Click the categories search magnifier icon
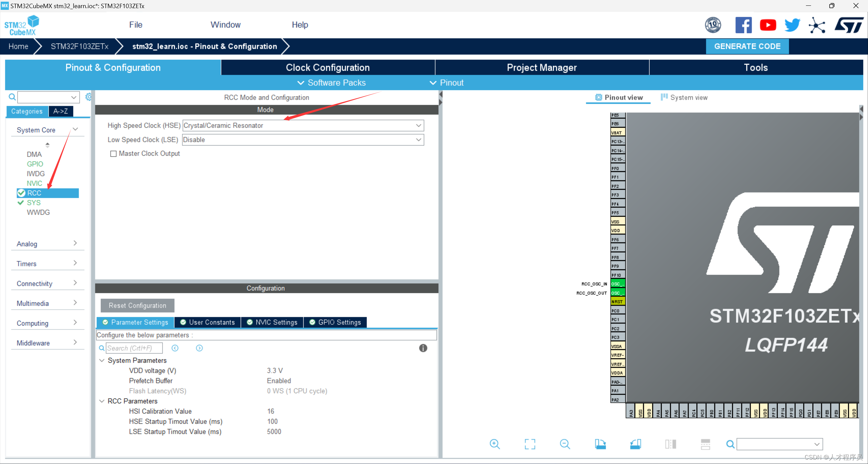868x464 pixels. (12, 97)
